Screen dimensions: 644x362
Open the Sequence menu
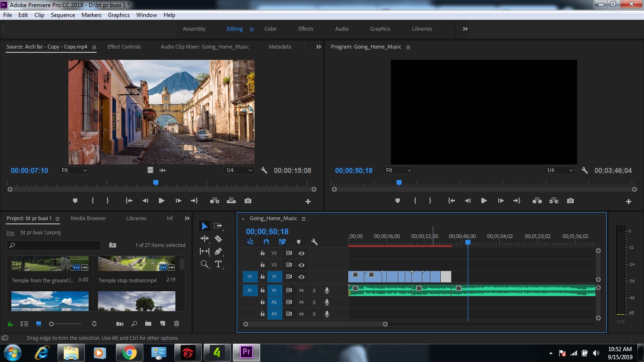[x=63, y=15]
